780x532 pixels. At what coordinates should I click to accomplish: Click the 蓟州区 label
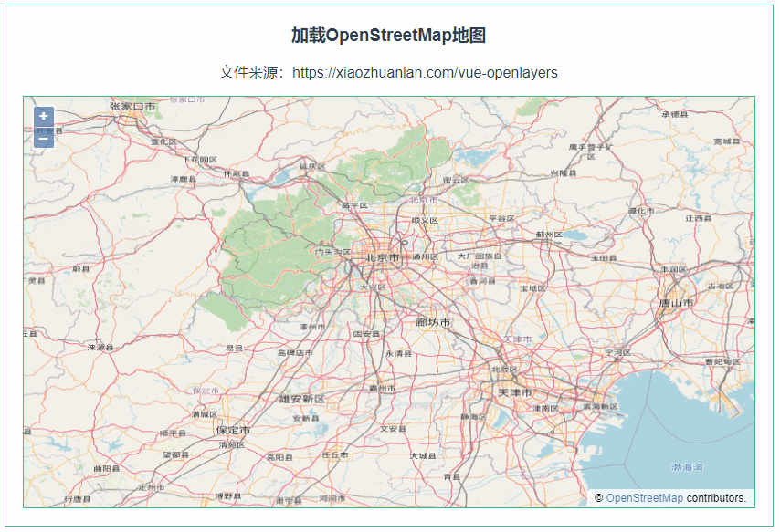click(549, 234)
